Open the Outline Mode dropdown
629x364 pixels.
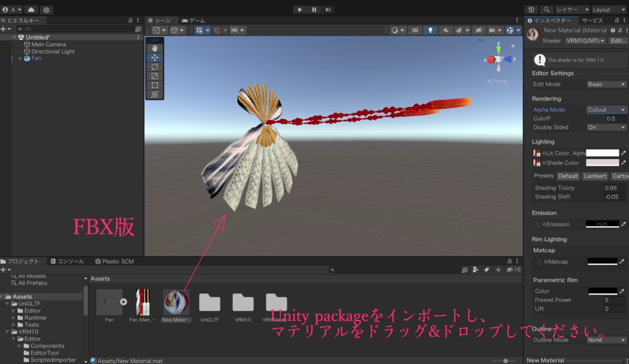coord(606,340)
